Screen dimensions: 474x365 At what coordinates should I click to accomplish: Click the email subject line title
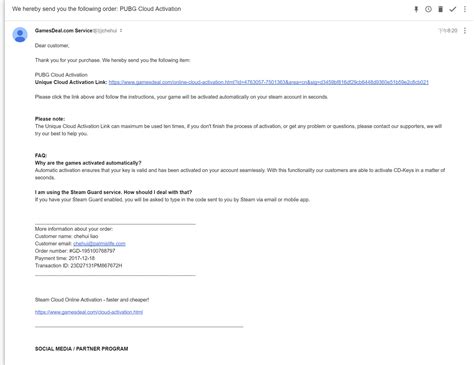pos(97,9)
